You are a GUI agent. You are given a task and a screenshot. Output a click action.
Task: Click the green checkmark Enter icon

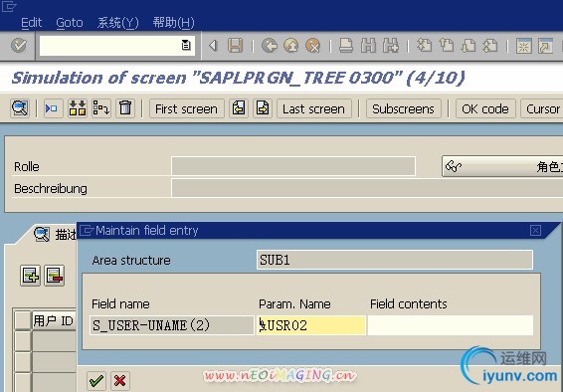[x=19, y=46]
